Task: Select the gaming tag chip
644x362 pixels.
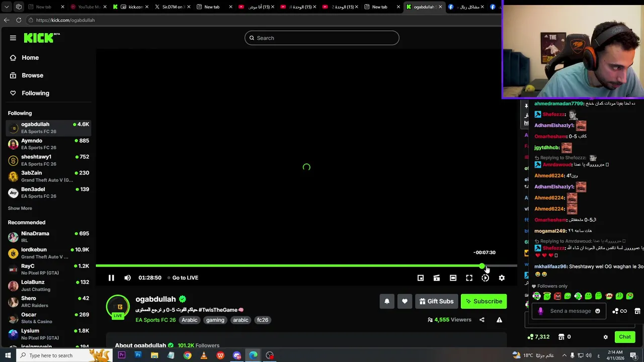Action: coord(215,320)
